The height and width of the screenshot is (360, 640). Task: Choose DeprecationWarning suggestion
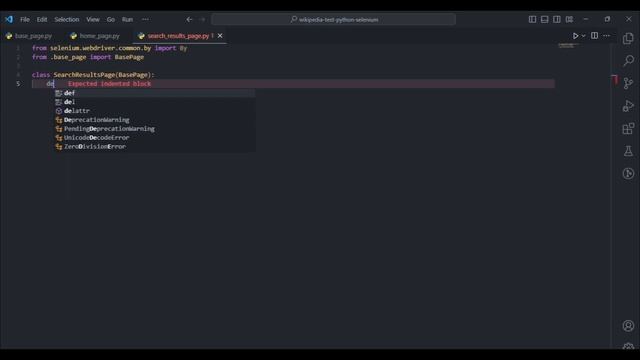pos(155,120)
